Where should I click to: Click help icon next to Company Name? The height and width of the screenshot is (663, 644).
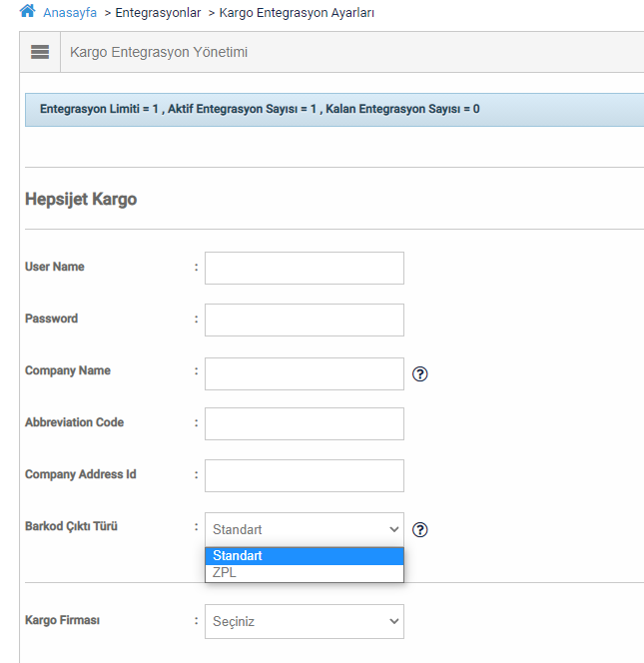[420, 373]
